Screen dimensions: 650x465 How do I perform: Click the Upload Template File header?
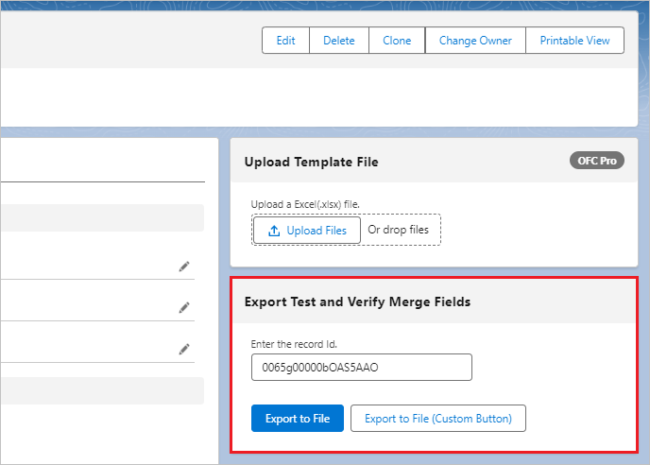(311, 162)
